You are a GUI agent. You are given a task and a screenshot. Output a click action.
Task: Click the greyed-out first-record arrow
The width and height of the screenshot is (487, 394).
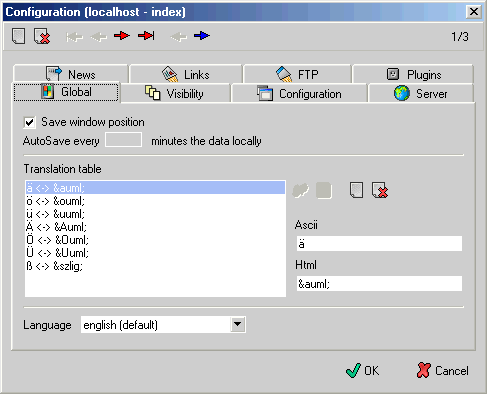tap(74, 37)
